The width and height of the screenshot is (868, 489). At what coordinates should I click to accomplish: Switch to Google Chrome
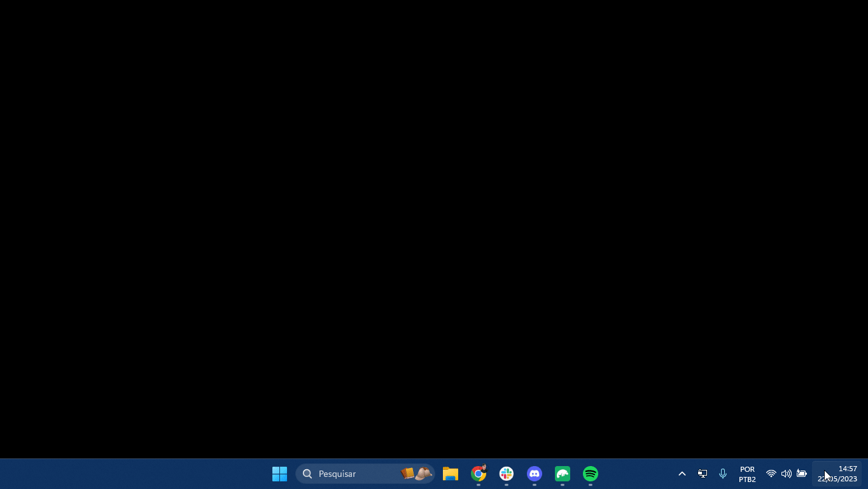[479, 474]
